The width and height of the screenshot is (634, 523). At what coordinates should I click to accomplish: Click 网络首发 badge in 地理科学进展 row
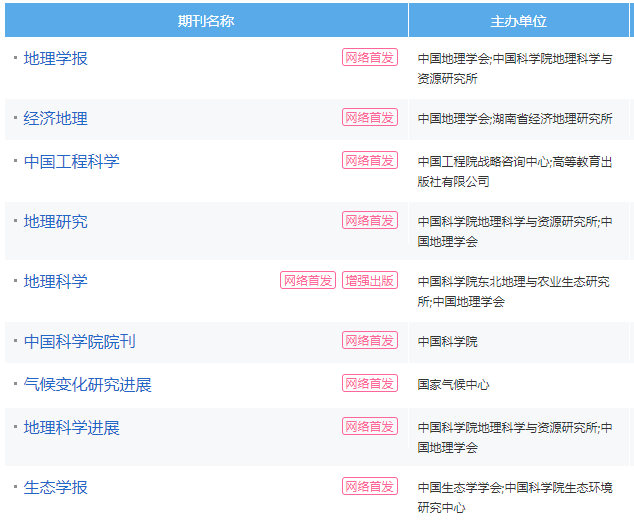click(x=370, y=426)
